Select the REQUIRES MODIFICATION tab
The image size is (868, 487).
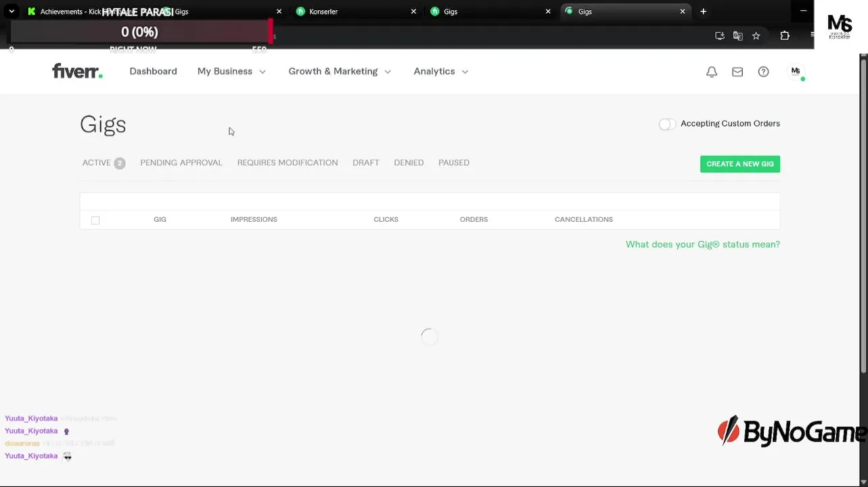[288, 163]
